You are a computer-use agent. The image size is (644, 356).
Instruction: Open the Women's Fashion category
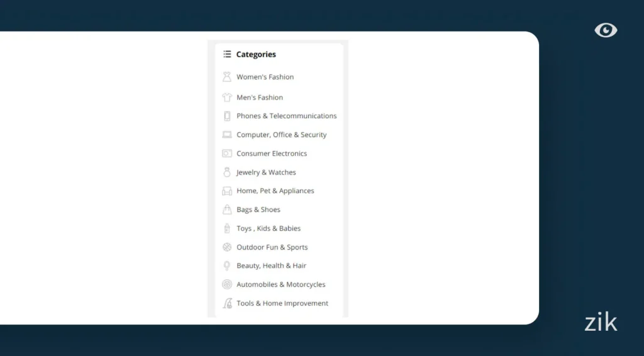[x=265, y=77]
